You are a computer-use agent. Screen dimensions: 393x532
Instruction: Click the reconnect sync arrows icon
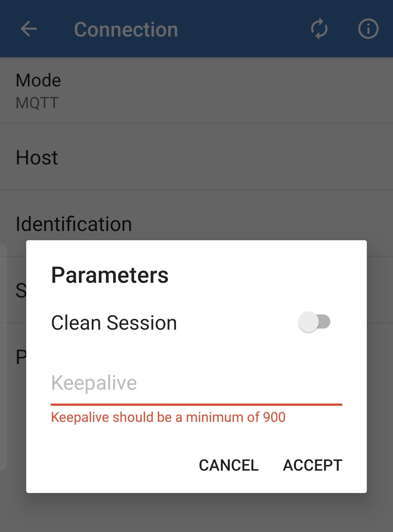(x=319, y=29)
